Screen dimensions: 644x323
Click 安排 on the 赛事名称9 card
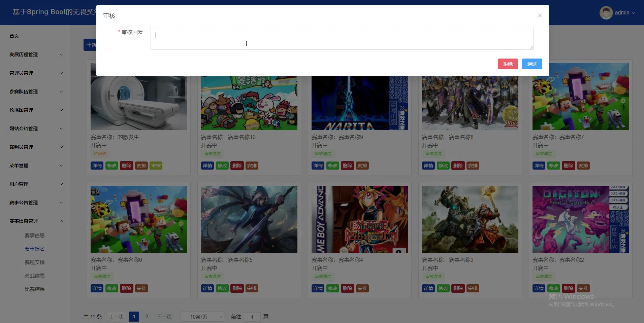click(362, 166)
